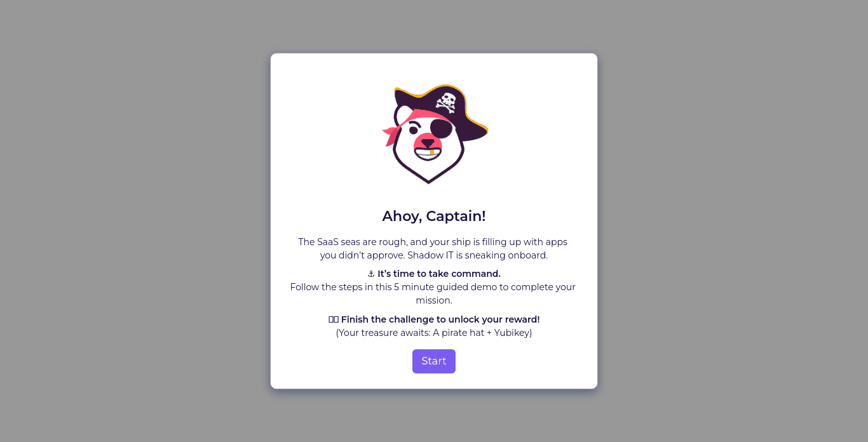
Task: Select the Ahoy, Captain! heading
Action: click(434, 216)
